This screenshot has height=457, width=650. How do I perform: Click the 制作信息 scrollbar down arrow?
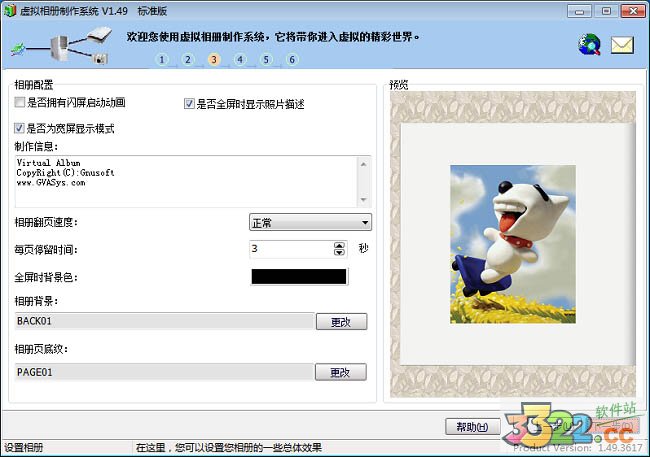coord(364,200)
